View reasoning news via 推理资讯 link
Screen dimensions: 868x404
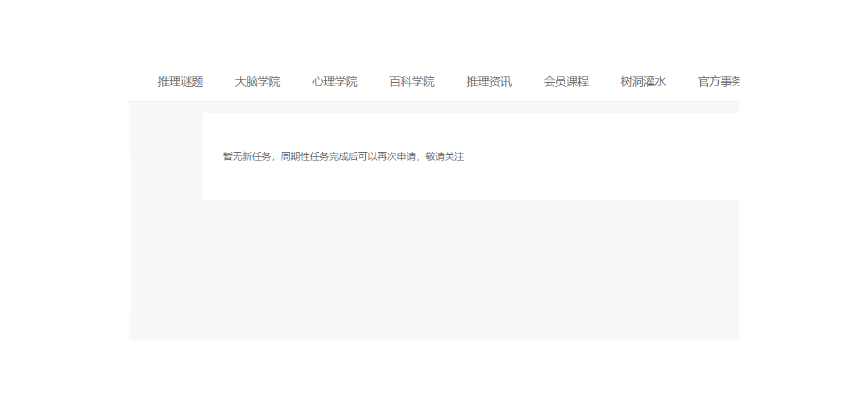pos(489,82)
